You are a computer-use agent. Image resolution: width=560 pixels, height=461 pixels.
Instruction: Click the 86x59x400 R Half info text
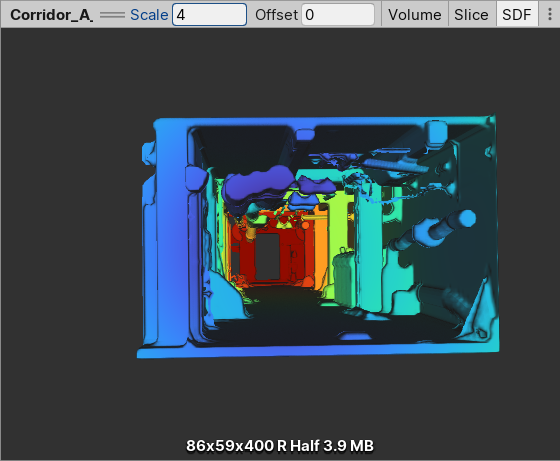280,446
